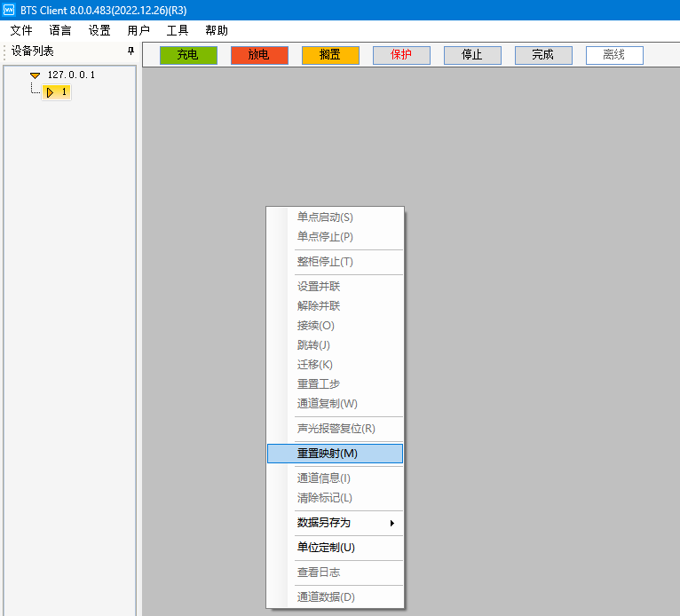Choose 通道信息(I) in the context menu

pyautogui.click(x=335, y=478)
